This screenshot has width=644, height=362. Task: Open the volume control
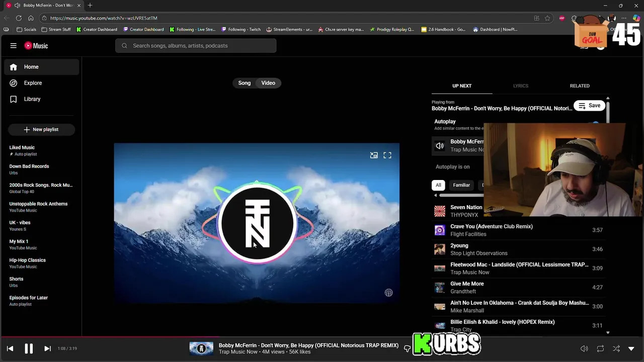point(584,348)
